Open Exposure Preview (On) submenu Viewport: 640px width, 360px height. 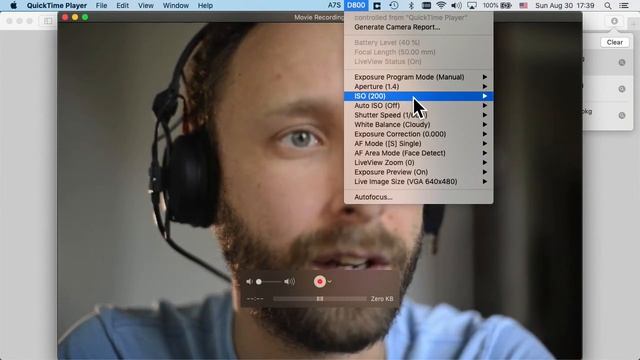click(419, 172)
